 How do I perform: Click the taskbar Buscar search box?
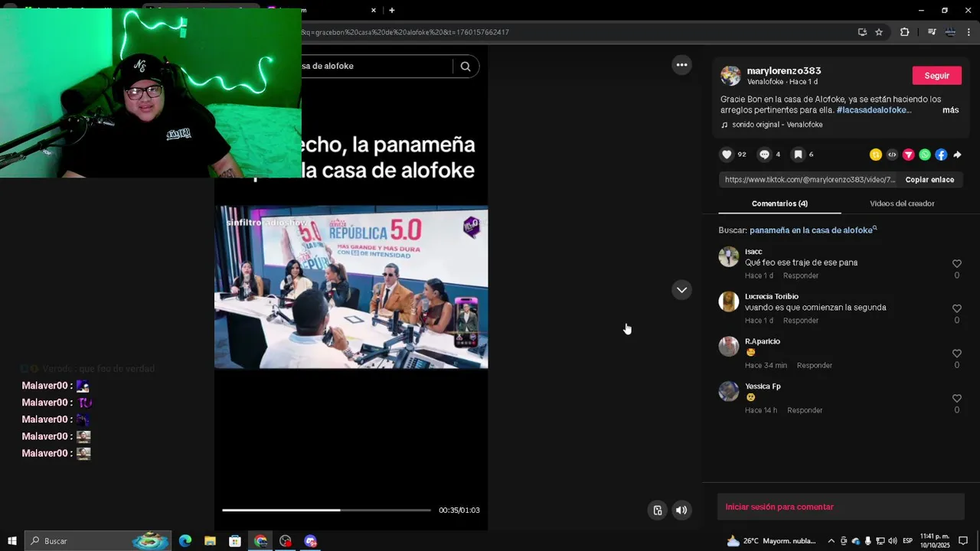pyautogui.click(x=97, y=541)
